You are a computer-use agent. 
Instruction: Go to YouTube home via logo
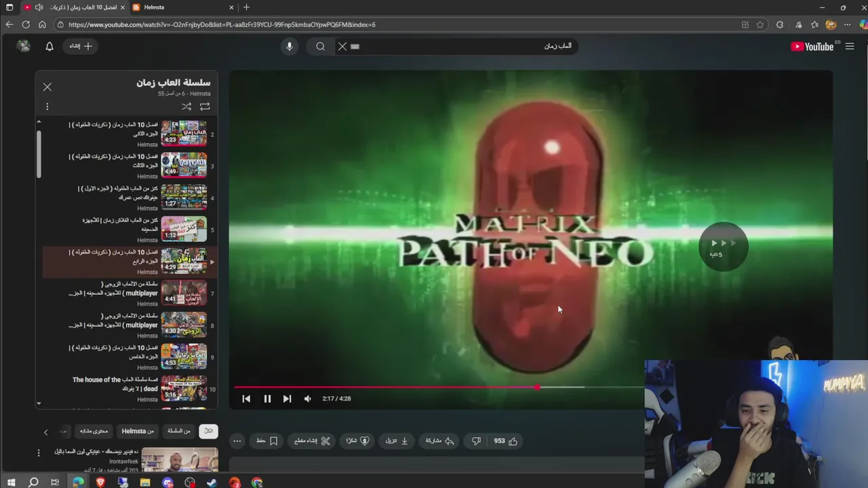812,46
